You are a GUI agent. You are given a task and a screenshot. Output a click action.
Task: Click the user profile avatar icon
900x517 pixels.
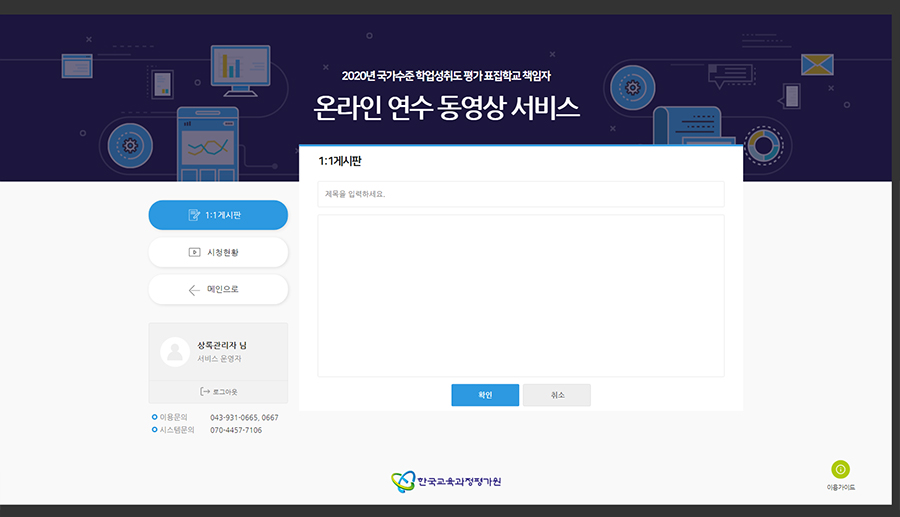pyautogui.click(x=175, y=351)
